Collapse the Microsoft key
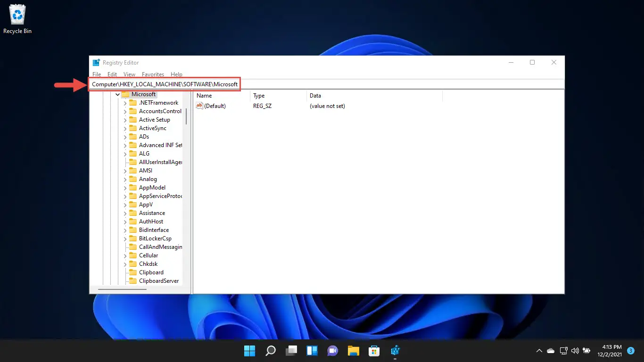This screenshot has height=362, width=644. [x=117, y=94]
